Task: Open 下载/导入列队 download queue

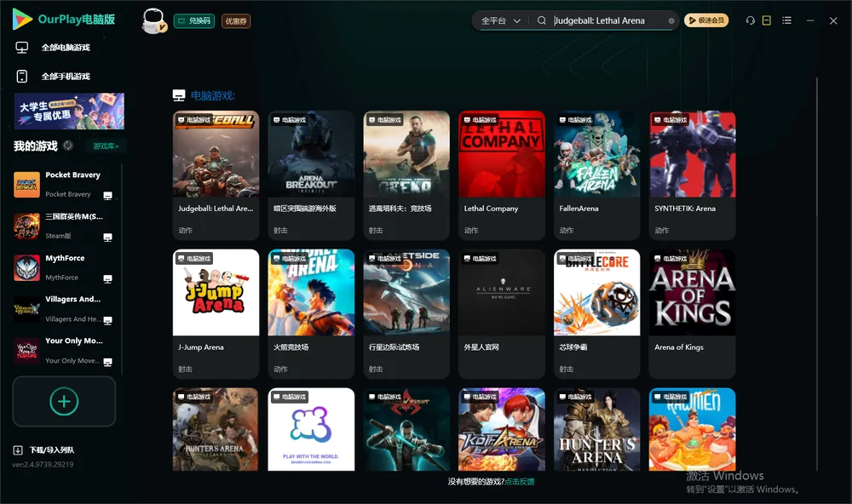Action: pos(44,450)
